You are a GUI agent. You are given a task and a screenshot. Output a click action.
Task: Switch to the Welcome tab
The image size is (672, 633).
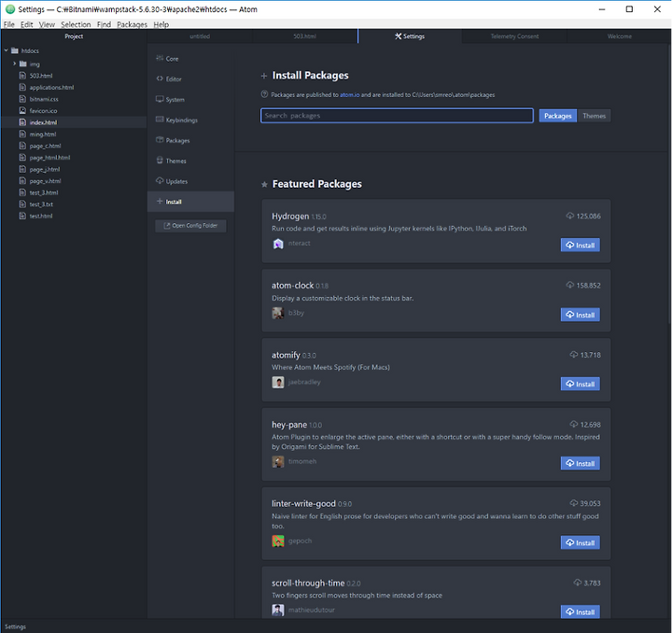click(x=619, y=36)
